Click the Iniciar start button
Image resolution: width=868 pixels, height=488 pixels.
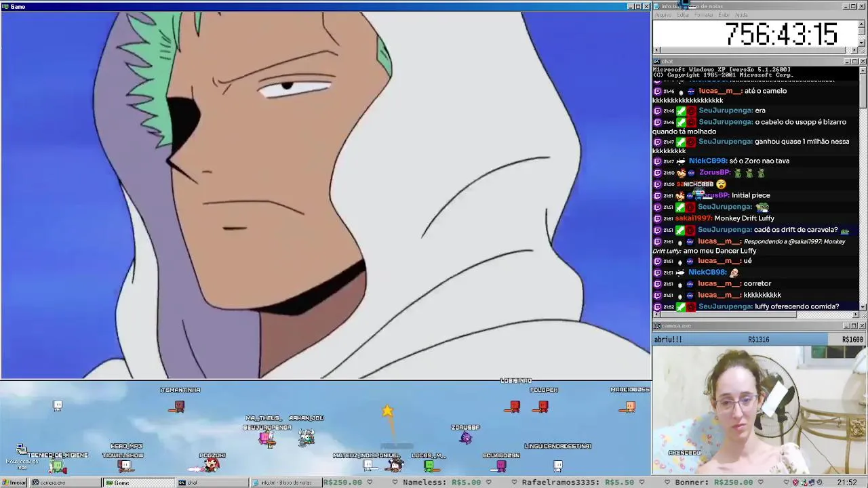point(14,483)
